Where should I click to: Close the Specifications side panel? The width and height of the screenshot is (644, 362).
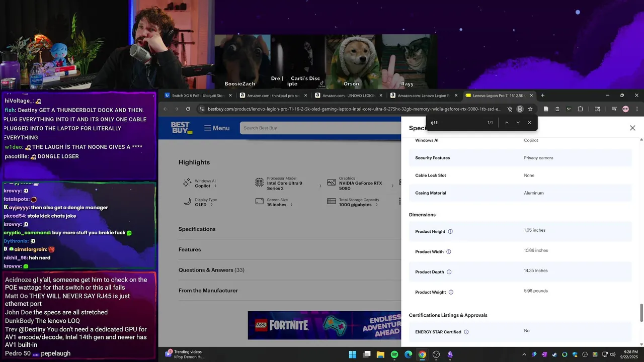click(632, 128)
